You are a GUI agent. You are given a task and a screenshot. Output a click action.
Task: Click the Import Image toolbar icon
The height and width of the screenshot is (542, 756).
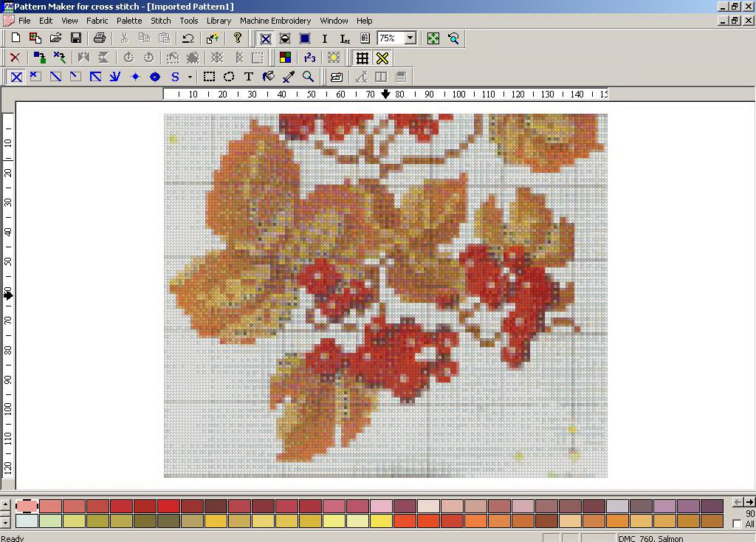pyautogui.click(x=35, y=38)
